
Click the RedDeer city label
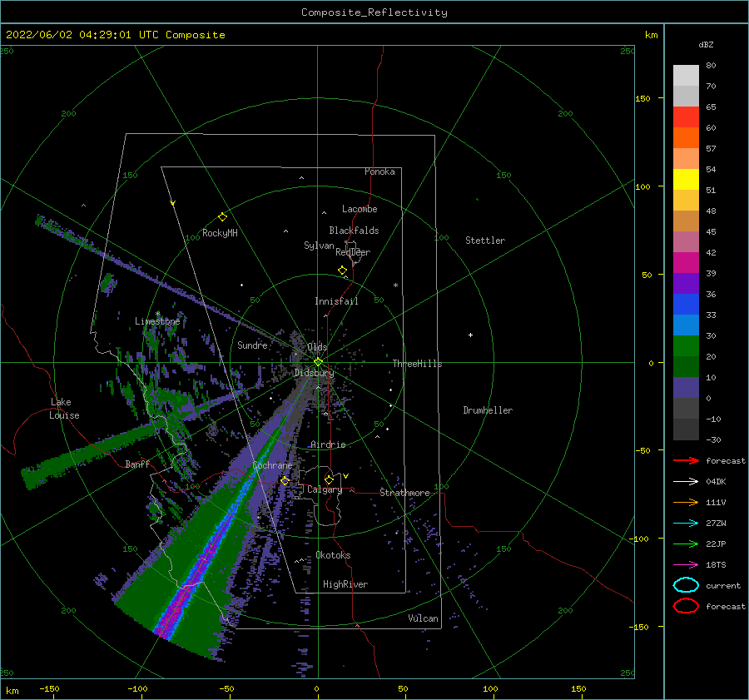353,252
